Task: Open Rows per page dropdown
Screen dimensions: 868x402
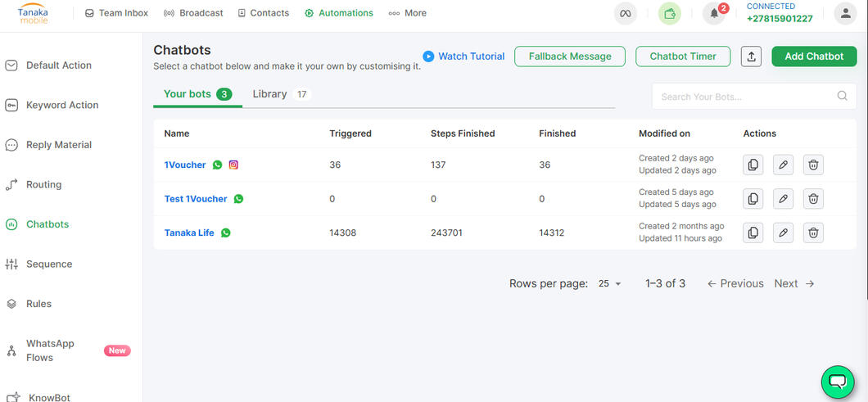Action: [610, 283]
